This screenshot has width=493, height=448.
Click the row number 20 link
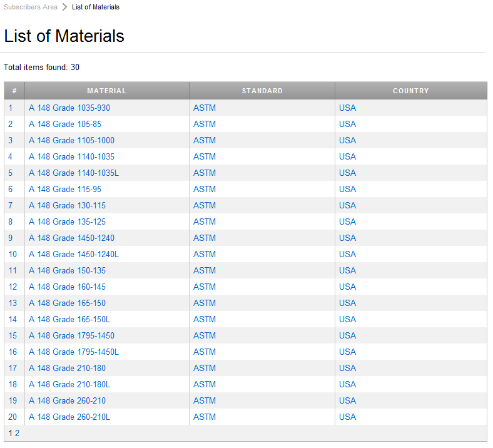[x=13, y=417]
